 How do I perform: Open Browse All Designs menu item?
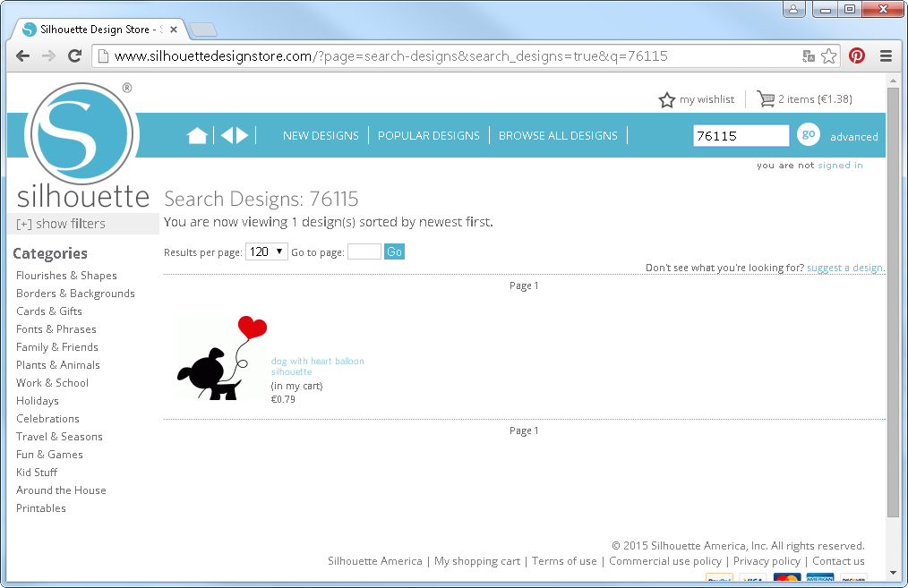(558, 136)
